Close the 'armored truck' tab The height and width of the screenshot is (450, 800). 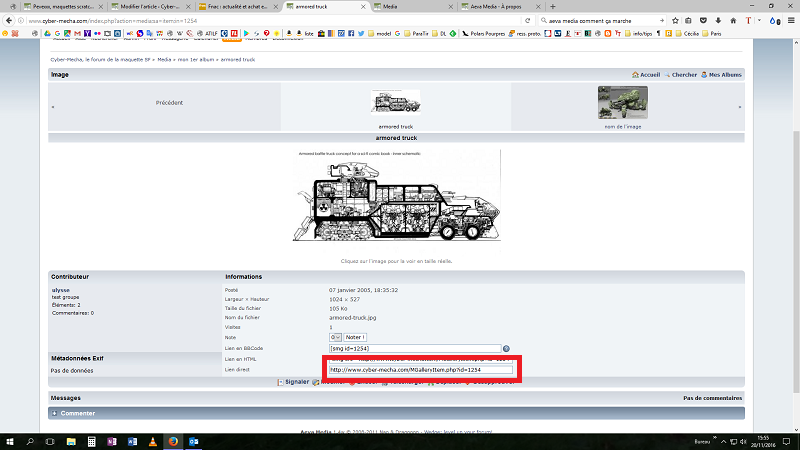(x=363, y=7)
